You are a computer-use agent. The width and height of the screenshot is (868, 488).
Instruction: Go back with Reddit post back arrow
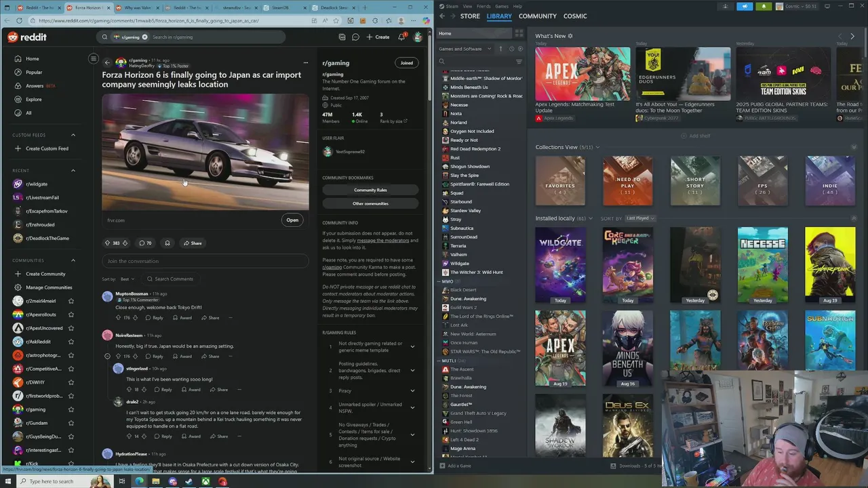[x=106, y=62]
